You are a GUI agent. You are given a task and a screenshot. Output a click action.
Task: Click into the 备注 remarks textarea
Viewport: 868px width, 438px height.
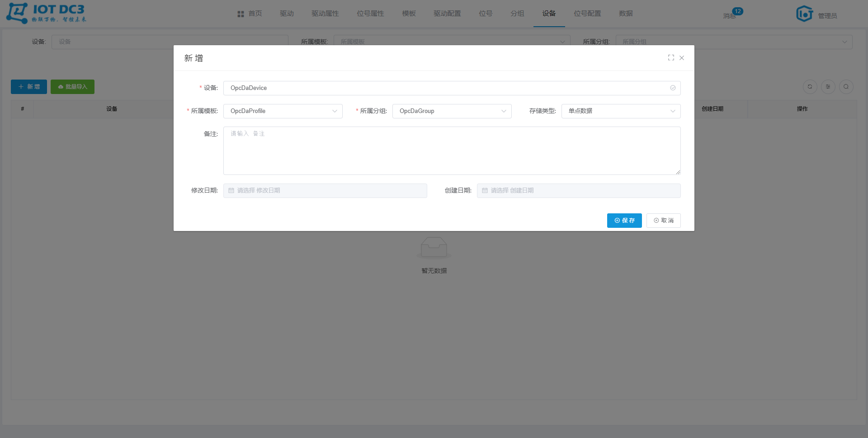click(x=452, y=151)
